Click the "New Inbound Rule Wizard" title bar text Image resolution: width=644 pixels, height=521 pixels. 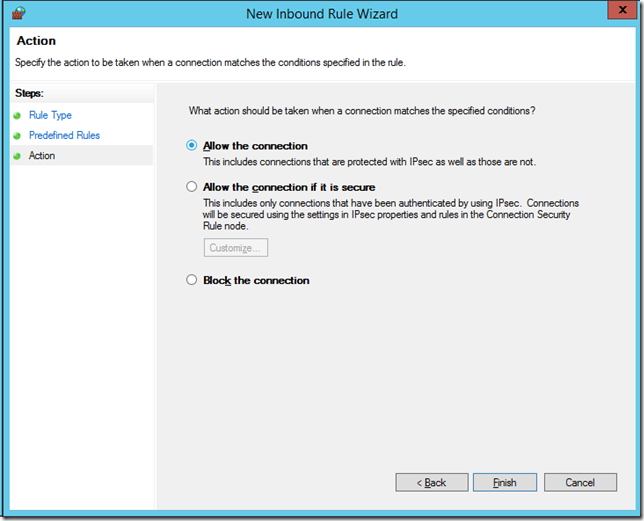321,14
